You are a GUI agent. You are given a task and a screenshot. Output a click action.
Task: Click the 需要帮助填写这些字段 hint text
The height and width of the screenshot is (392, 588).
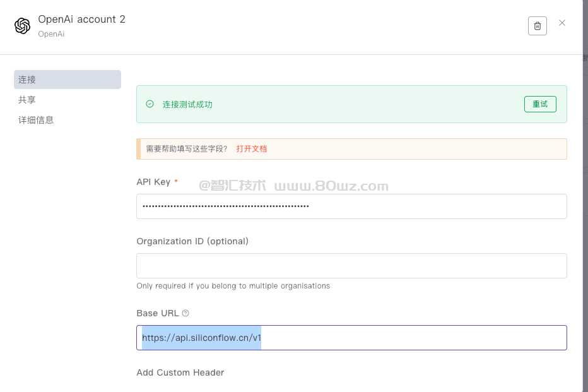186,149
